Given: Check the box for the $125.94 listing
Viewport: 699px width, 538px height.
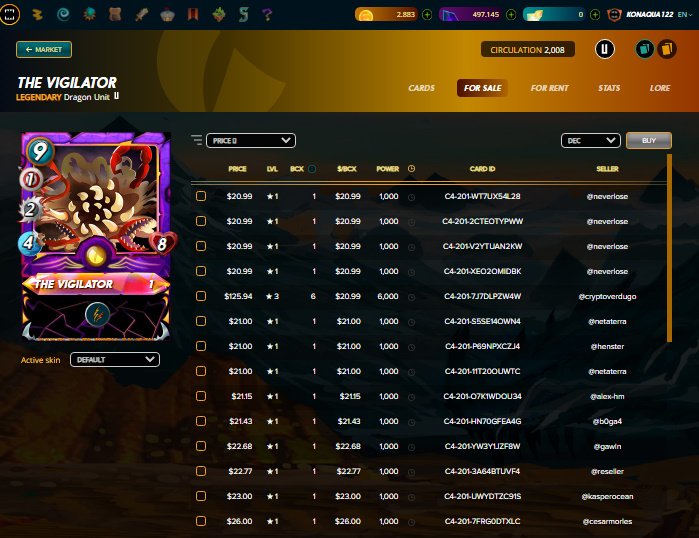Looking at the screenshot, I should (x=201, y=296).
